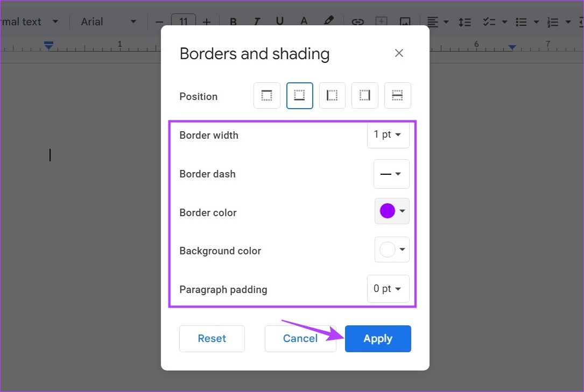This screenshot has height=392, width=584.
Task: Toggle bold formatting
Action: (233, 22)
